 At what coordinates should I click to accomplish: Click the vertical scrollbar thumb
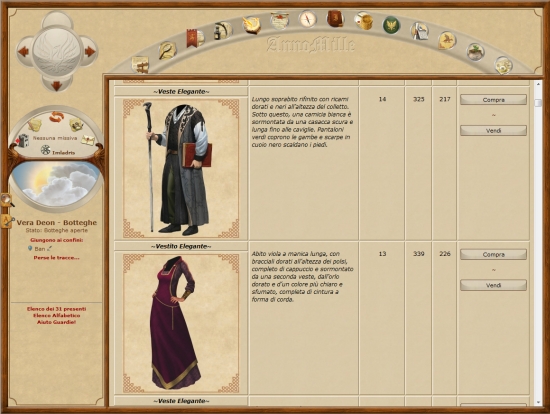tap(538, 102)
